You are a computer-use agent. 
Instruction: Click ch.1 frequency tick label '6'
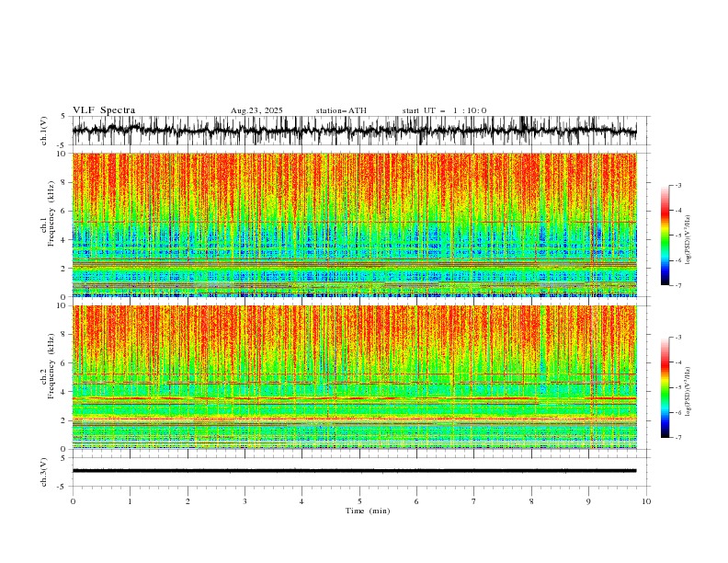[64, 212]
